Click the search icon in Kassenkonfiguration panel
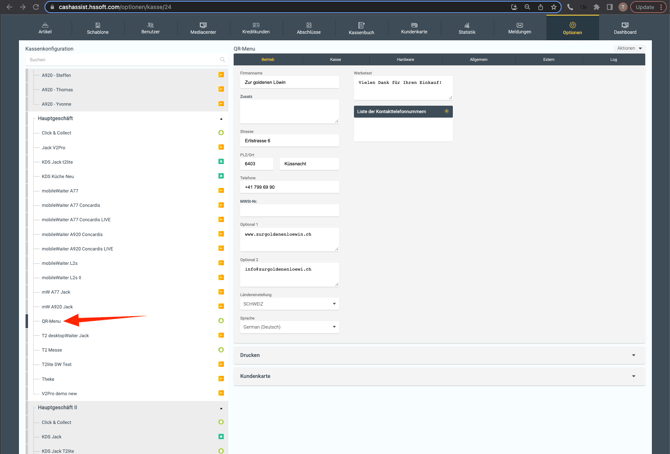670x454 pixels. [x=222, y=60]
